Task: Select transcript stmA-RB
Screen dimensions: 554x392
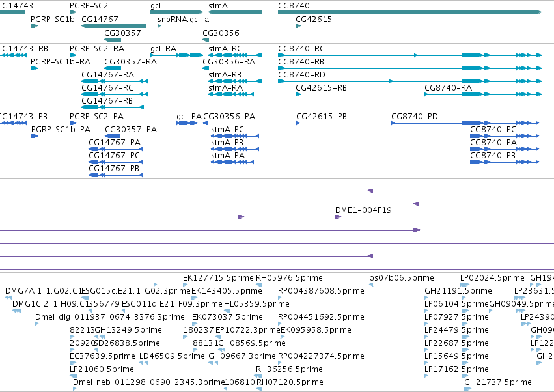Action: click(235, 81)
